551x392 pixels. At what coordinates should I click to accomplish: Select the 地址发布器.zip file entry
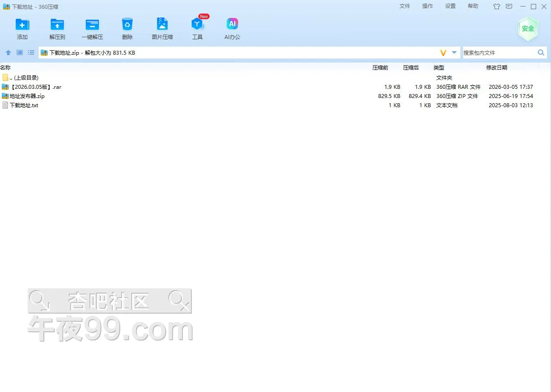click(x=27, y=96)
